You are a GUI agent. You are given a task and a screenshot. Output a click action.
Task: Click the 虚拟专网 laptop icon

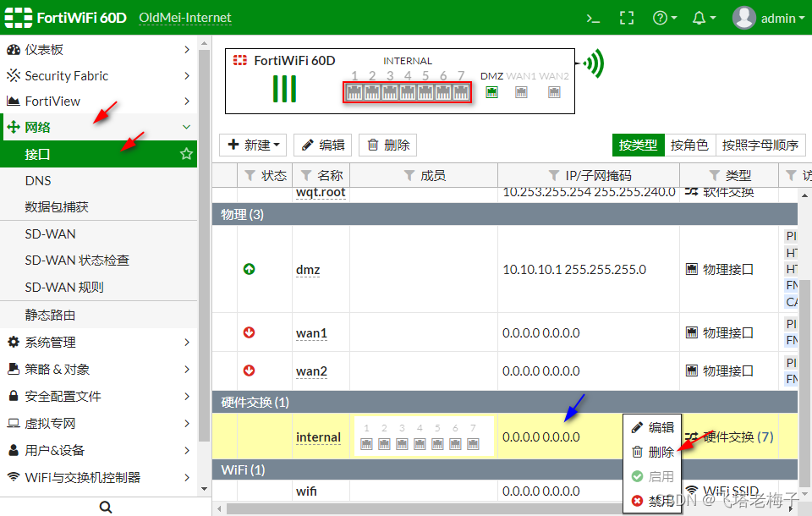point(14,423)
